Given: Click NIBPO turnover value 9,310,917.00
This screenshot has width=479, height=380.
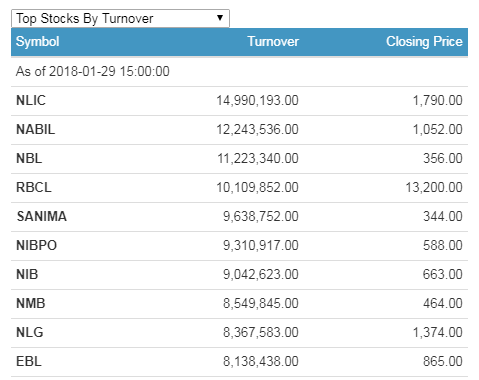Looking at the screenshot, I should click(x=261, y=245).
